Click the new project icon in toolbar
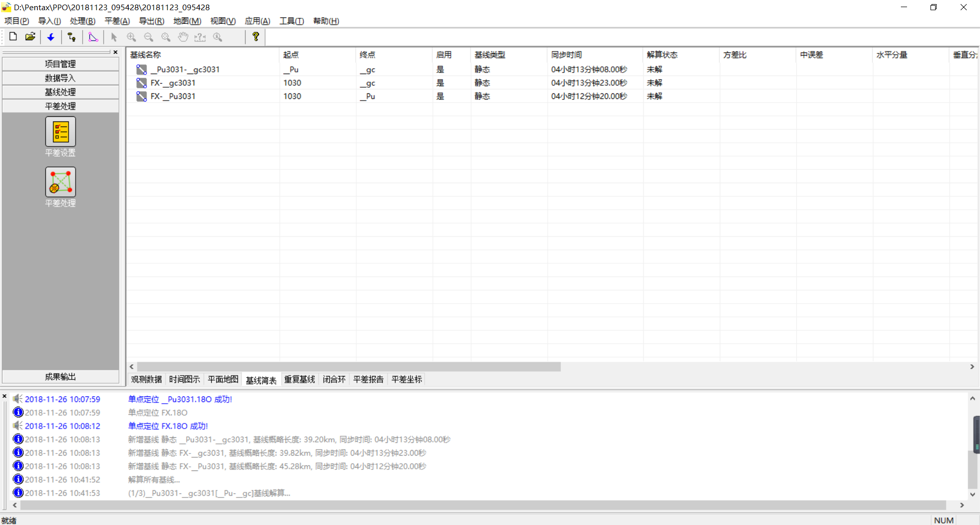Image resolution: width=980 pixels, height=525 pixels. click(x=13, y=37)
